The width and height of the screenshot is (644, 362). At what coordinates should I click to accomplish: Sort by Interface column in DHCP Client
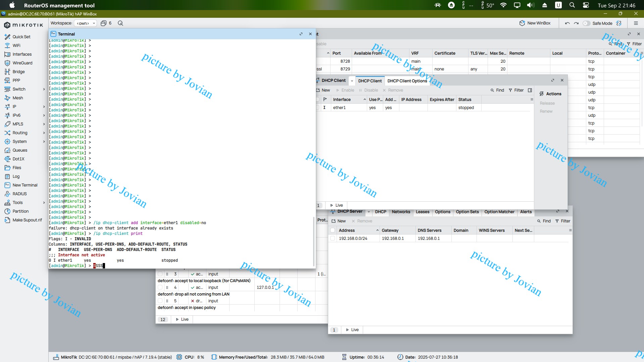tap(348, 100)
